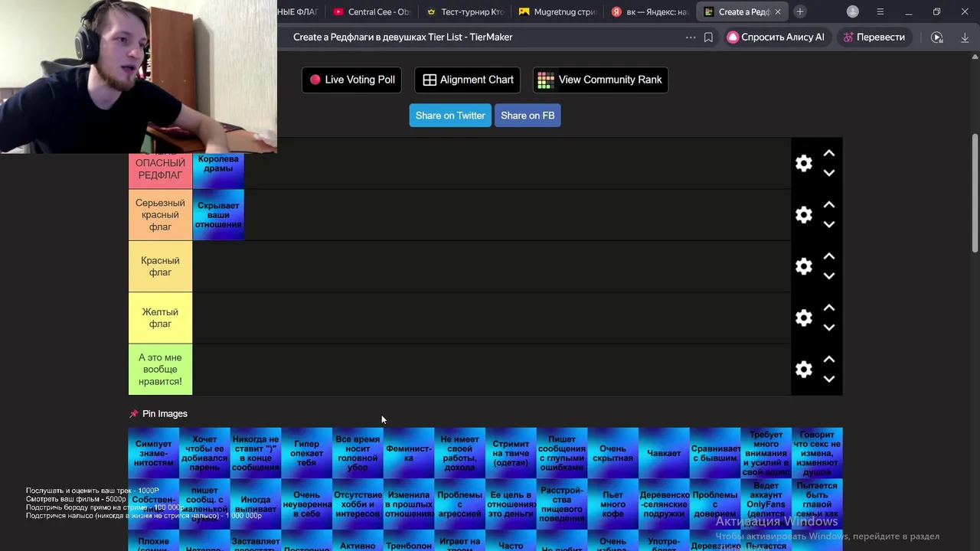Open settings gear for Серьезный красный флаг tier

pyautogui.click(x=803, y=215)
